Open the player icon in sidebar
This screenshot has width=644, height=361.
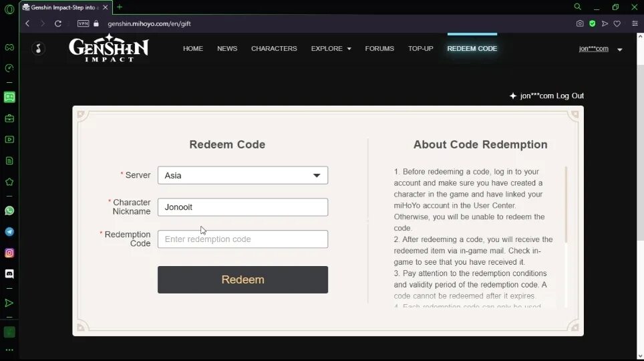click(x=9, y=139)
